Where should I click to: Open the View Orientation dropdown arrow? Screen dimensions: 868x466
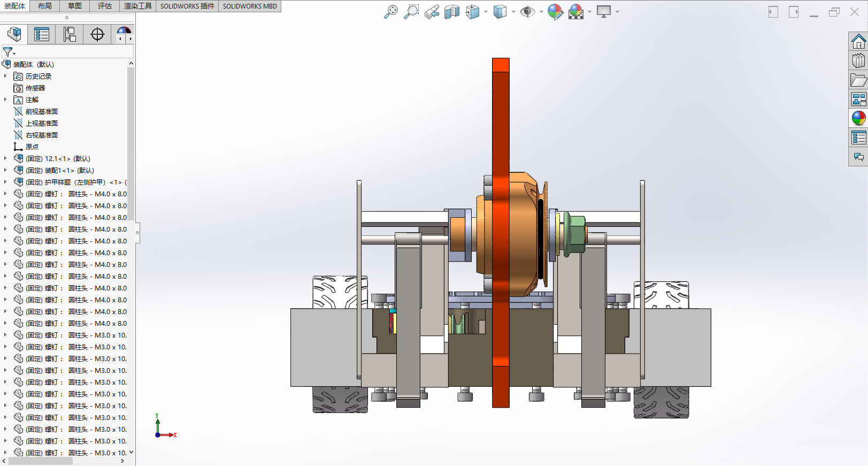[x=486, y=12]
